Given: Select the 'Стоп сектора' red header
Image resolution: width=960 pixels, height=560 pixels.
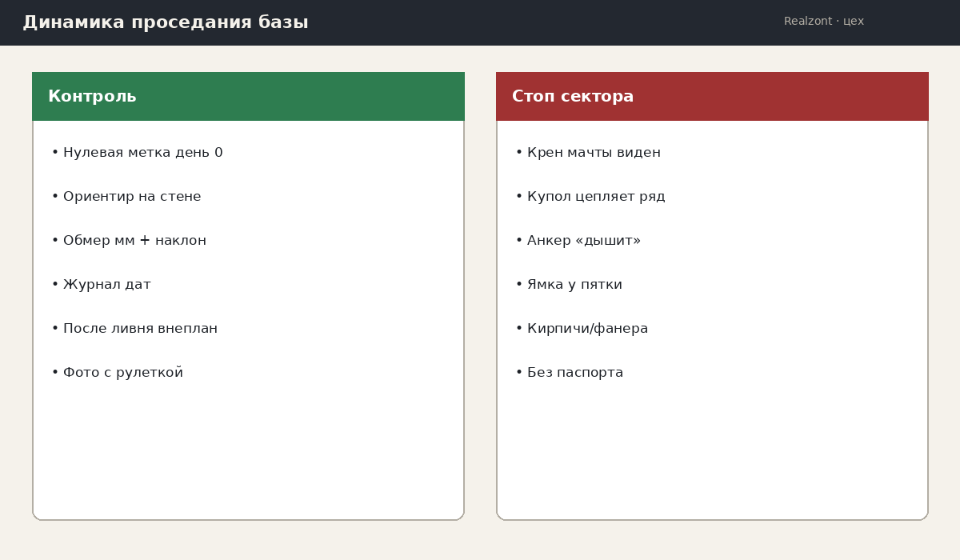Looking at the screenshot, I should click(x=712, y=97).
